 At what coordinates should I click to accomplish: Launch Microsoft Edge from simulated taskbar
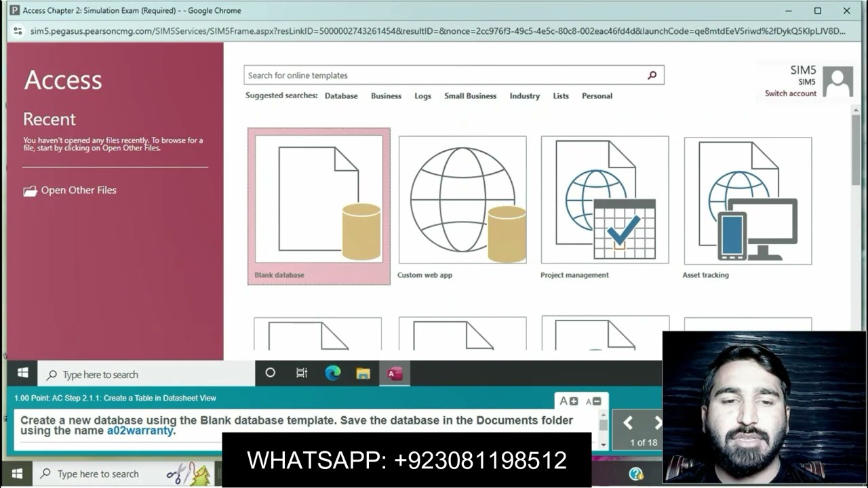click(x=332, y=373)
